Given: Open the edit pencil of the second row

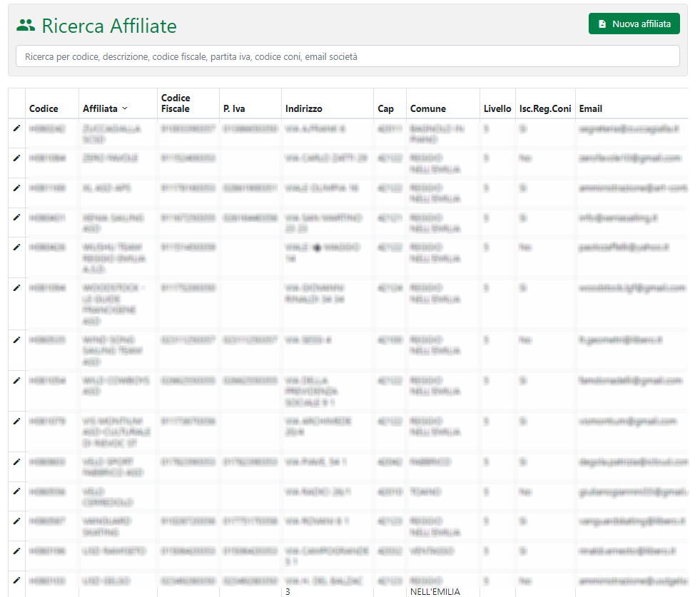Looking at the screenshot, I should click(16, 157).
